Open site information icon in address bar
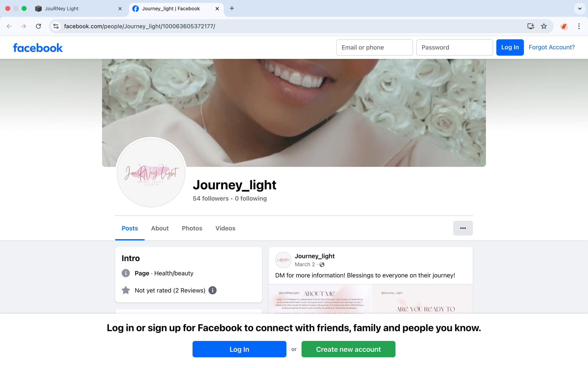The width and height of the screenshot is (588, 368). click(x=56, y=26)
